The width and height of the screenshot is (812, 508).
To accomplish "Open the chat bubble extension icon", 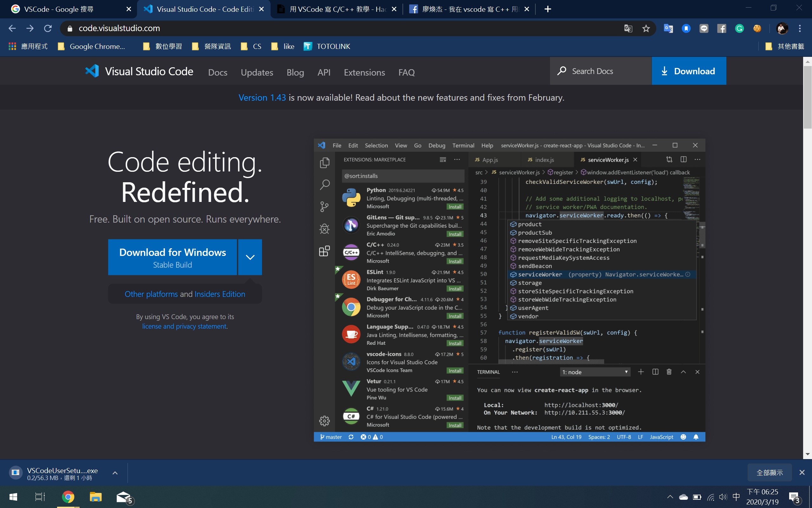I will [704, 29].
